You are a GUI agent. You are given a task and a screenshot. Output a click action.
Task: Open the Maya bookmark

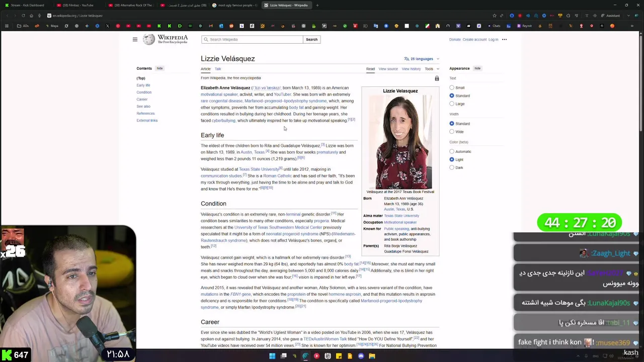pos(52,26)
